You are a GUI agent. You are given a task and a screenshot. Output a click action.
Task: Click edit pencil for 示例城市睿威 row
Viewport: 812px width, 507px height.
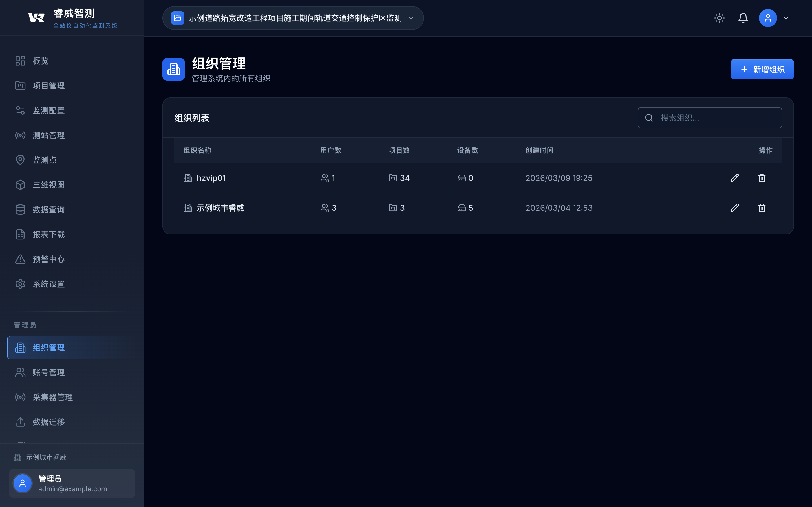point(734,208)
